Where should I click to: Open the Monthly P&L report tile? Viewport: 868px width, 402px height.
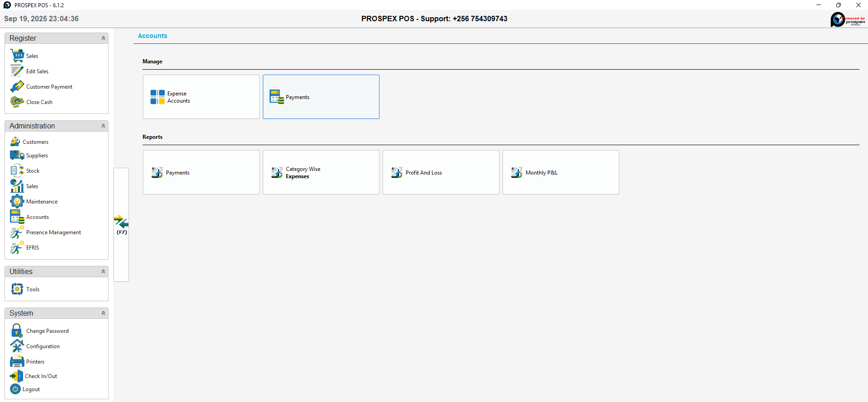[560, 172]
